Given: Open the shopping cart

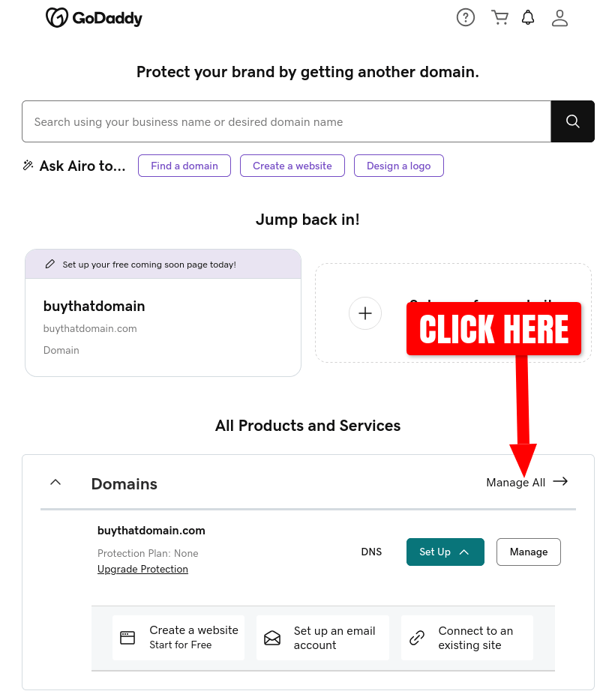Looking at the screenshot, I should 499,17.
